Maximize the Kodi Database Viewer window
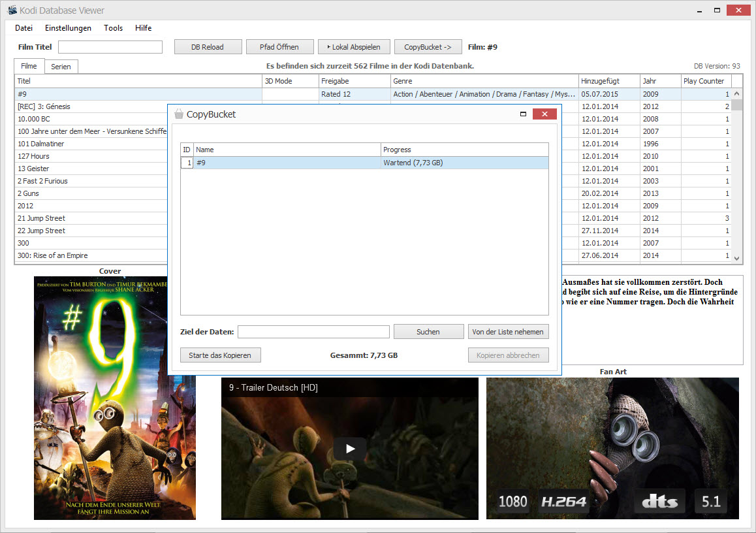 click(x=717, y=10)
